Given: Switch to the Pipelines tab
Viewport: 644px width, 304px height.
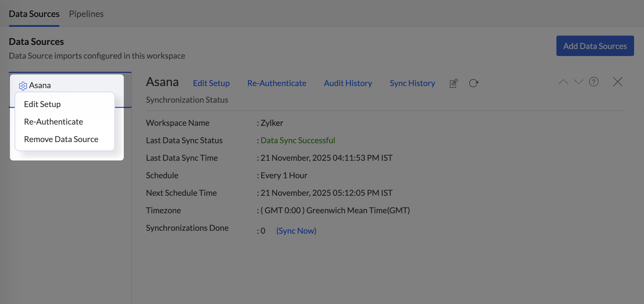Looking at the screenshot, I should [86, 14].
